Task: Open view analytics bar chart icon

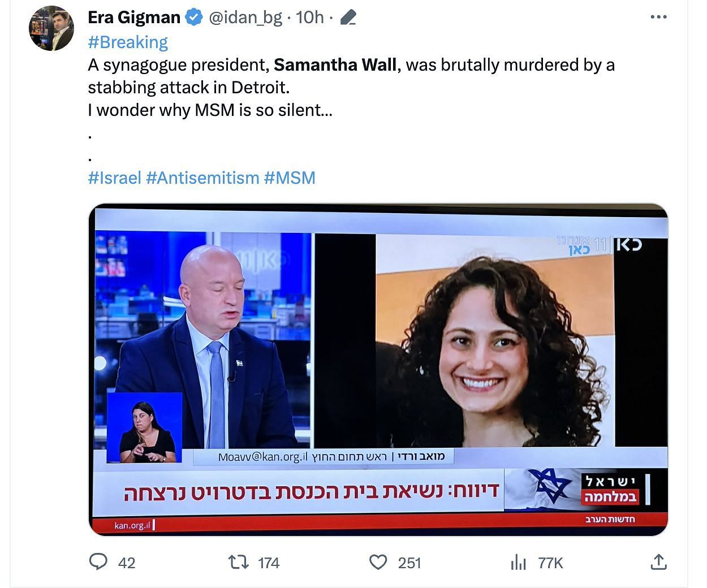Action: coord(518,563)
